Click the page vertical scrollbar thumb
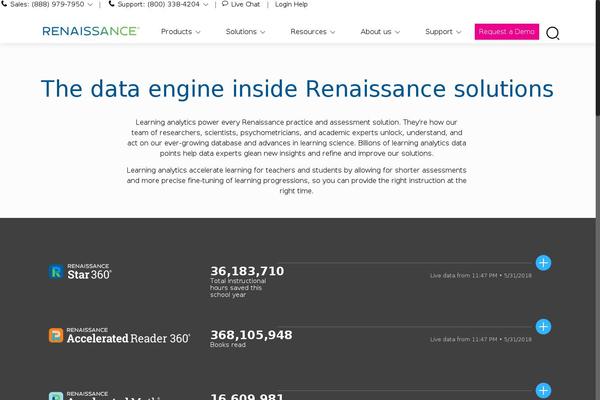600x400 pixels. pos(598,57)
